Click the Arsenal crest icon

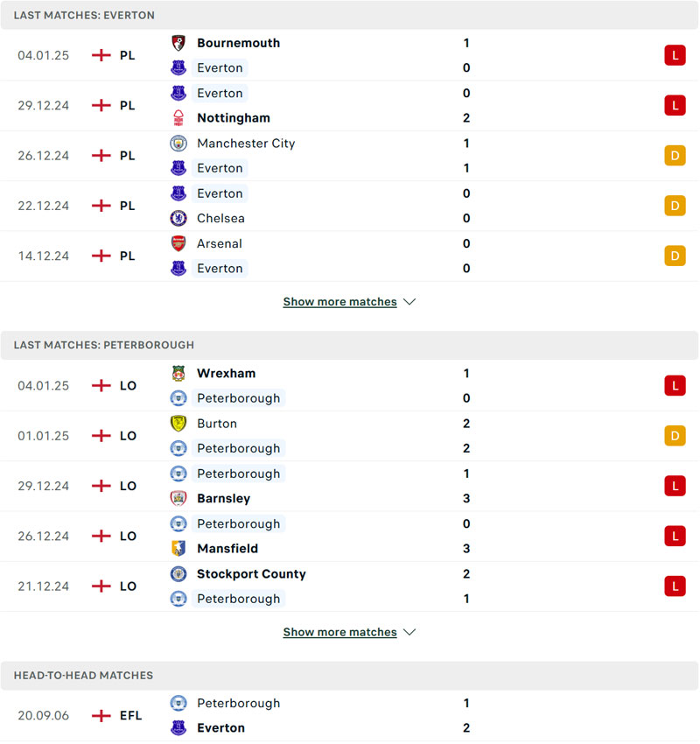(x=178, y=243)
